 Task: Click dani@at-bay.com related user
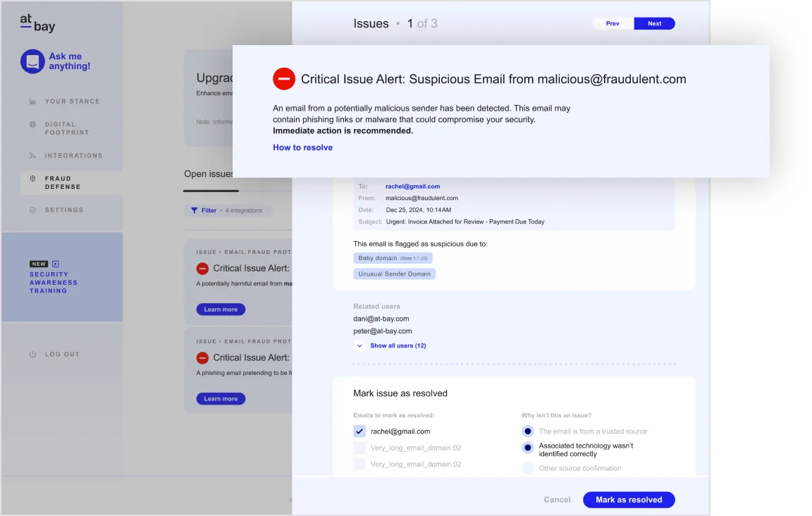coord(381,319)
